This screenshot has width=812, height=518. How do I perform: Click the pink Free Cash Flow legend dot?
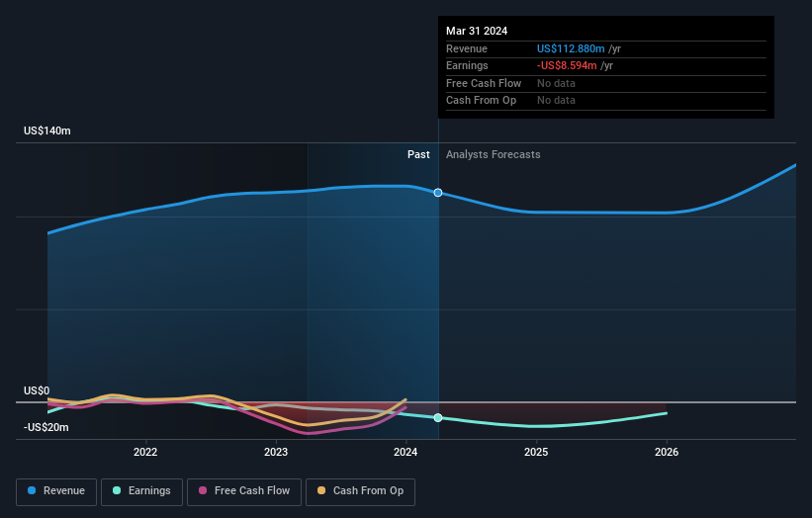point(203,490)
